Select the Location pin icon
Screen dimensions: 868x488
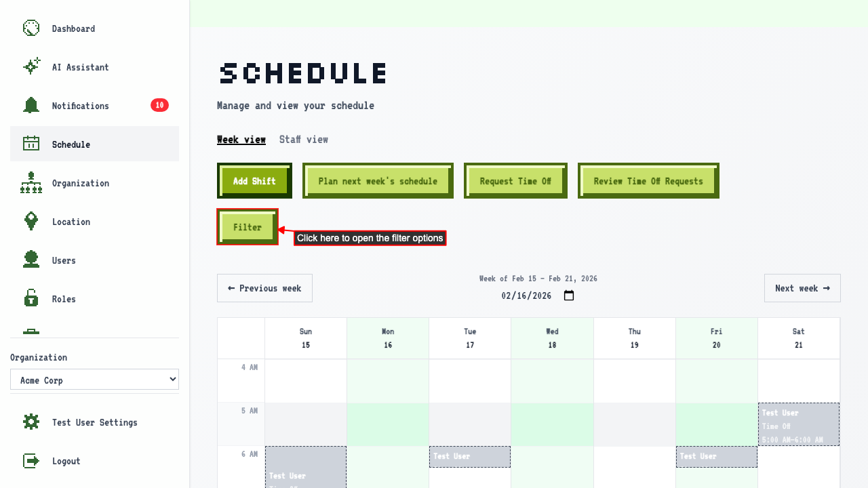[31, 221]
